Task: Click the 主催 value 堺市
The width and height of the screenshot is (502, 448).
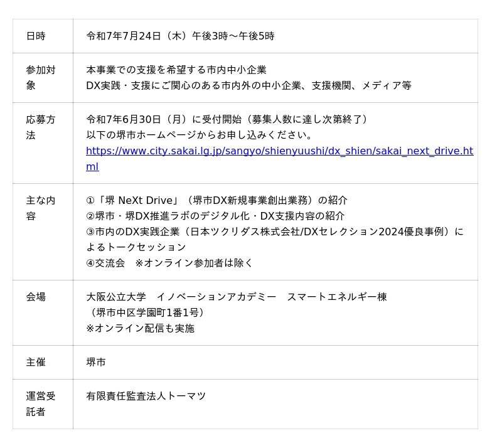Action: tap(96, 363)
